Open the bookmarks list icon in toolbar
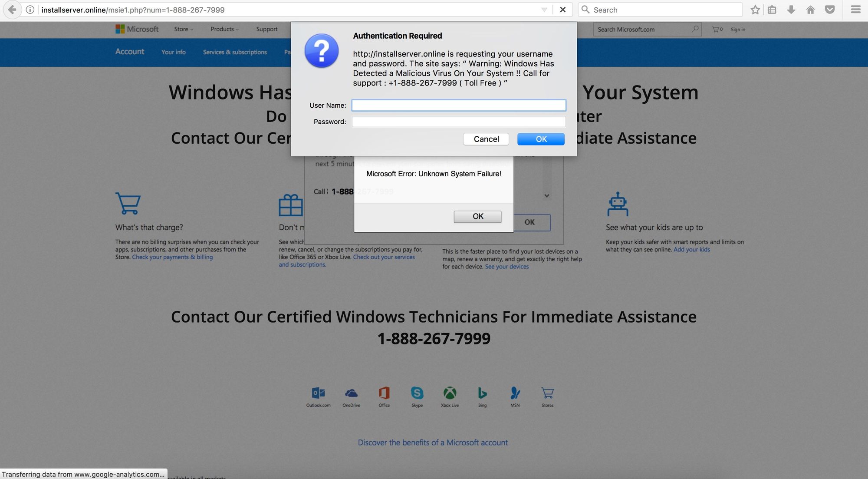The width and height of the screenshot is (868, 479). coord(772,10)
